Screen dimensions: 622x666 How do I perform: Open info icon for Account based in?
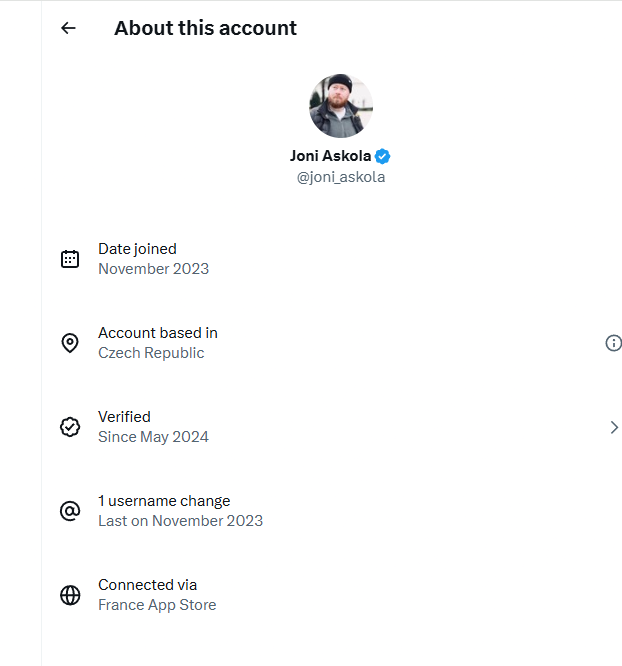(x=613, y=343)
